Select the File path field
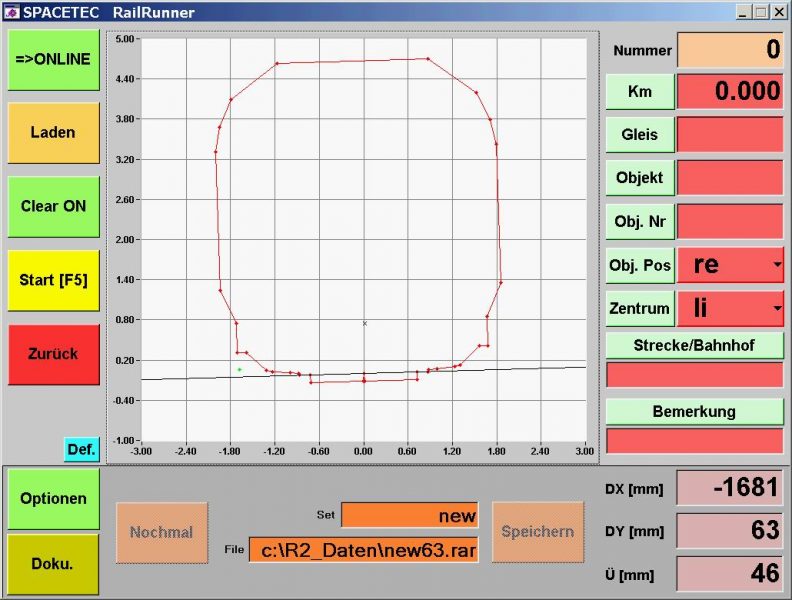792x600 pixels. [364, 549]
